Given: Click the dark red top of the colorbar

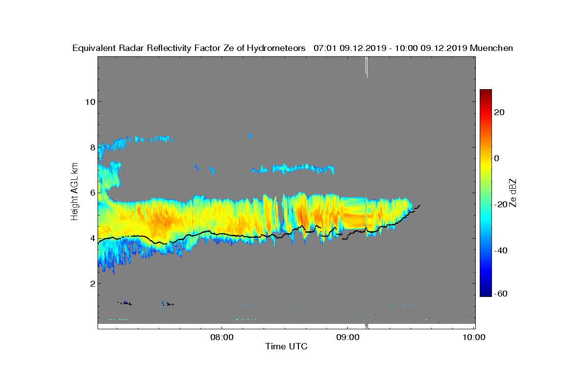Looking at the screenshot, I should pyautogui.click(x=486, y=92).
